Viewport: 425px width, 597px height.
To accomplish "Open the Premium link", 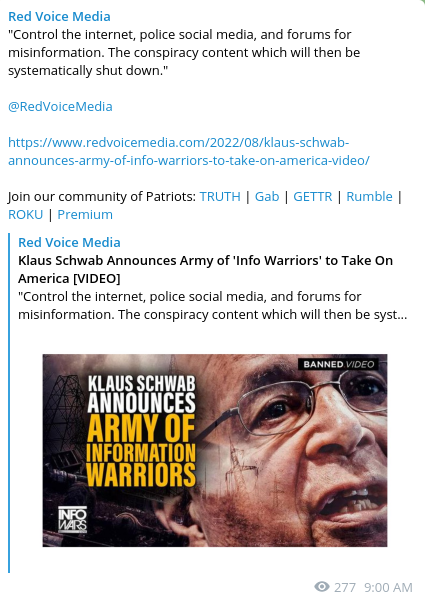I will coord(85,215).
